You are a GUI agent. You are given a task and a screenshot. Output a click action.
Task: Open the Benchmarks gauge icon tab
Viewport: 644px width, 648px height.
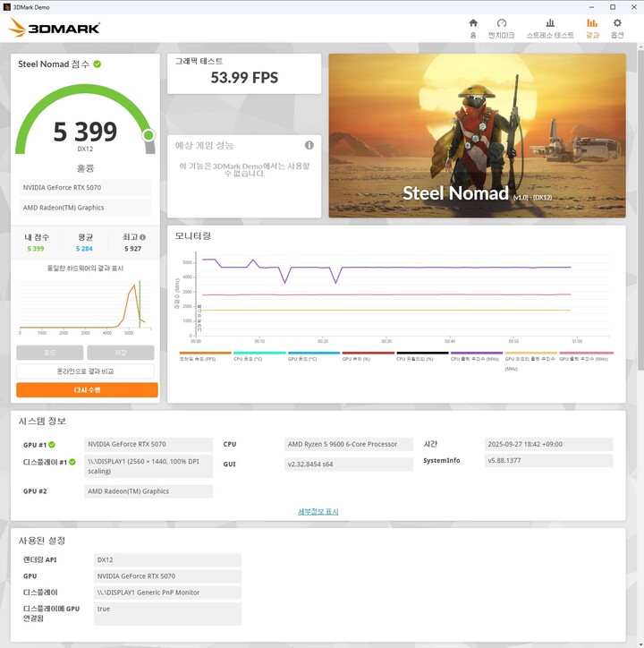502,27
